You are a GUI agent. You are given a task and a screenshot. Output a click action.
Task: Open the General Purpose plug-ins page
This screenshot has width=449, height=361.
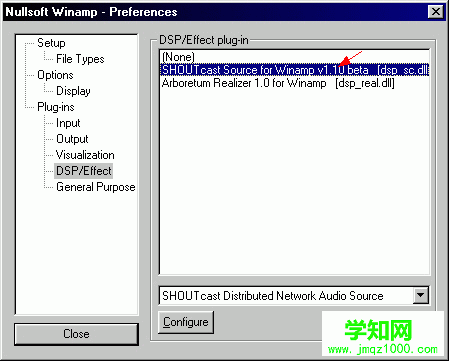96,187
